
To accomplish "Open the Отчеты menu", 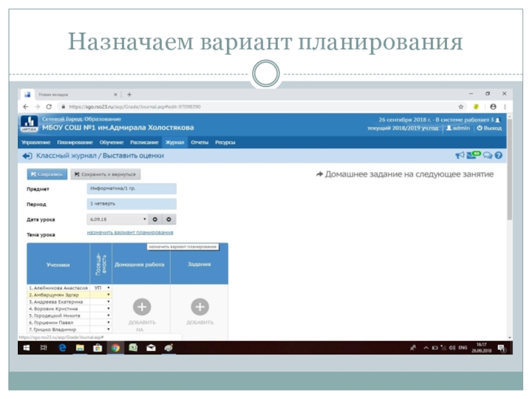I will [x=199, y=142].
